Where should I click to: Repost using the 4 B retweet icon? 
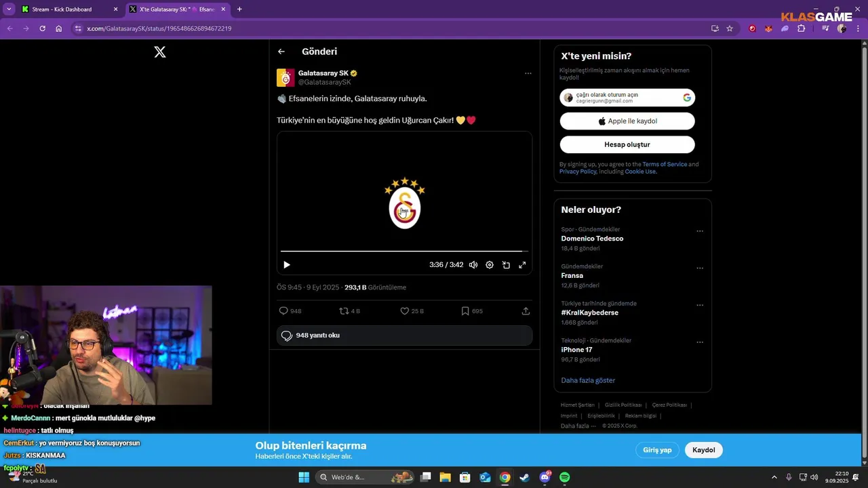pos(349,311)
